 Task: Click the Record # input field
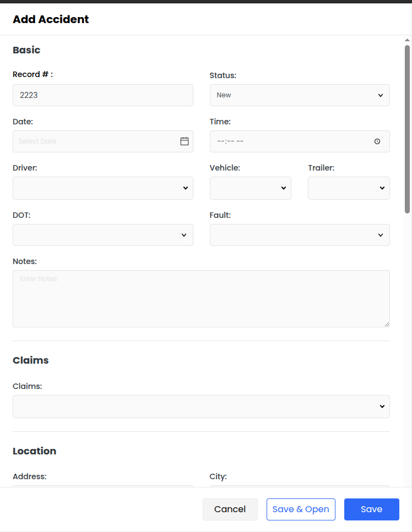[x=103, y=95]
